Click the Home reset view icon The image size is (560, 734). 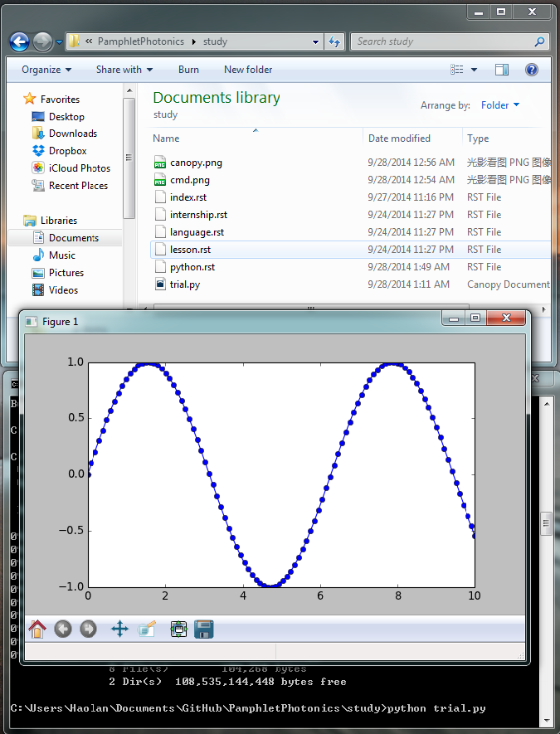[37, 629]
